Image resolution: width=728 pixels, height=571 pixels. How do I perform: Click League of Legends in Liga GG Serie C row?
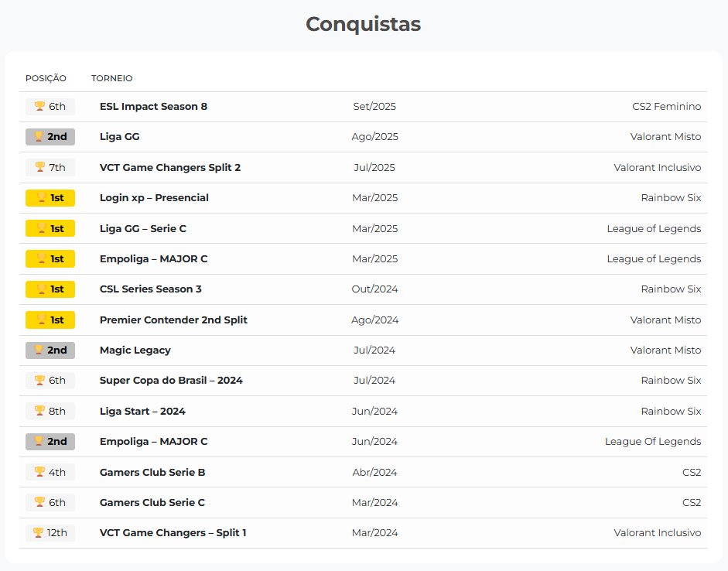click(655, 228)
